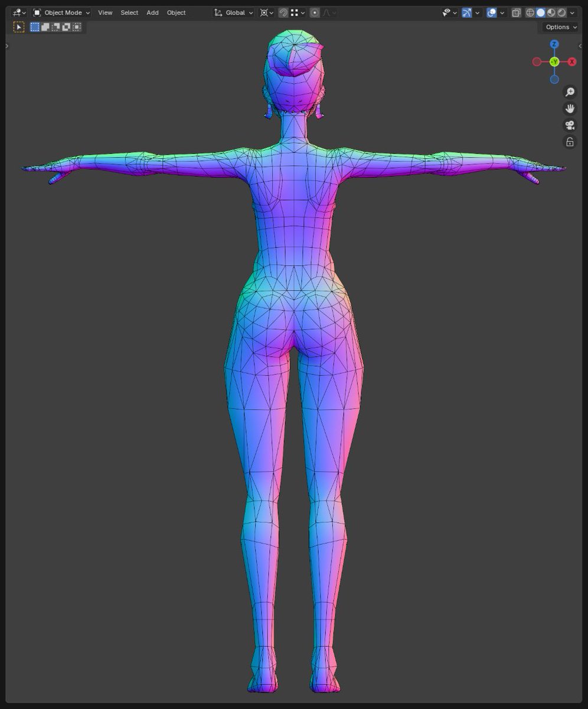Open the snapping options icon dropdown
This screenshot has height=709, width=588.
pos(297,12)
